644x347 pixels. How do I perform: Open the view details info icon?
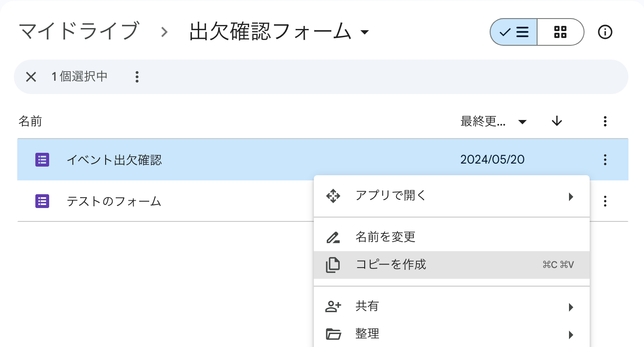(x=605, y=32)
